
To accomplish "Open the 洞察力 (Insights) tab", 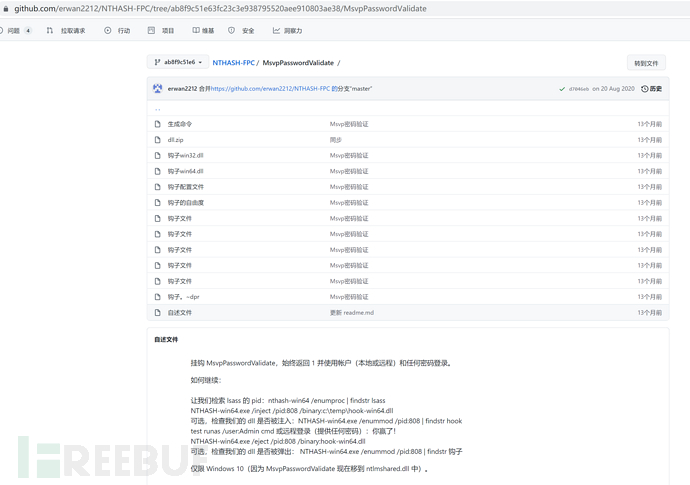I will coord(287,30).
